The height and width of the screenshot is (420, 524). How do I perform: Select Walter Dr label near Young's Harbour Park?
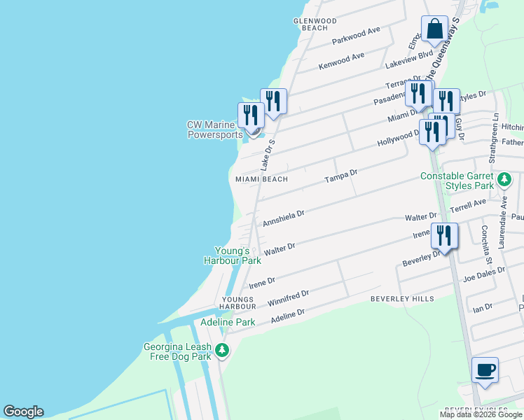tap(280, 249)
